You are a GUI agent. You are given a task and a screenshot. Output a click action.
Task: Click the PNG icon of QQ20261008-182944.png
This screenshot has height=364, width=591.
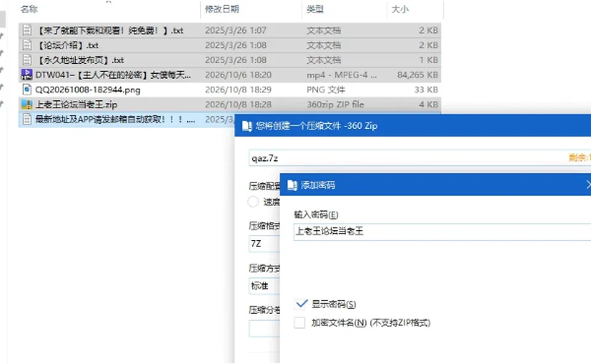pos(26,90)
